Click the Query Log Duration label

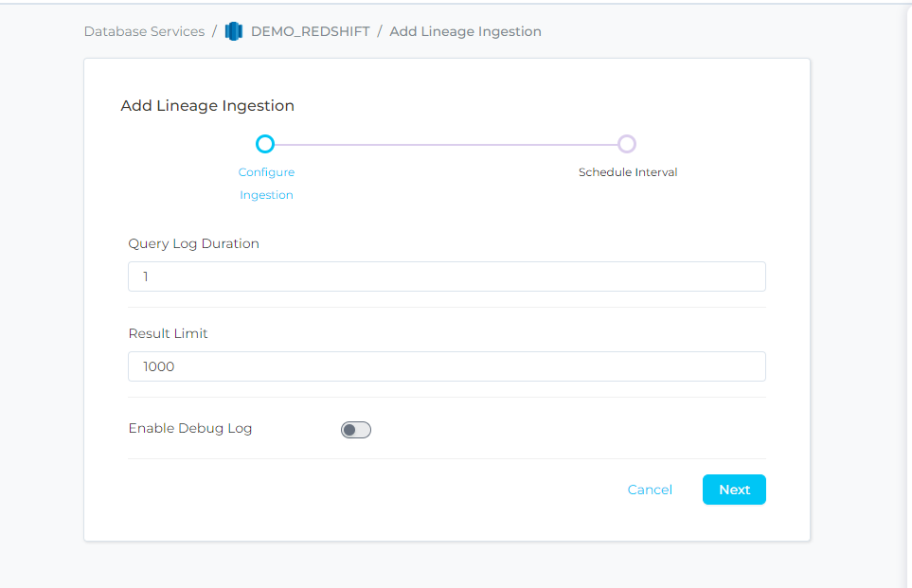point(193,243)
